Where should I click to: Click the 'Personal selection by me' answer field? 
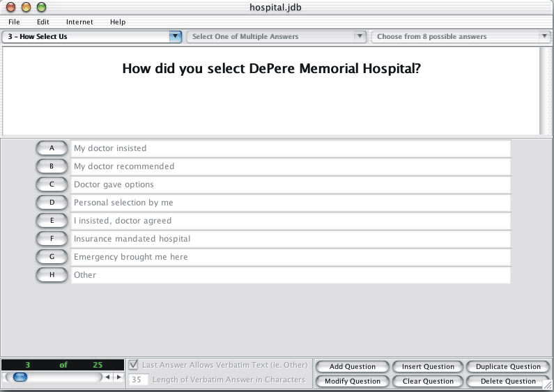291,203
